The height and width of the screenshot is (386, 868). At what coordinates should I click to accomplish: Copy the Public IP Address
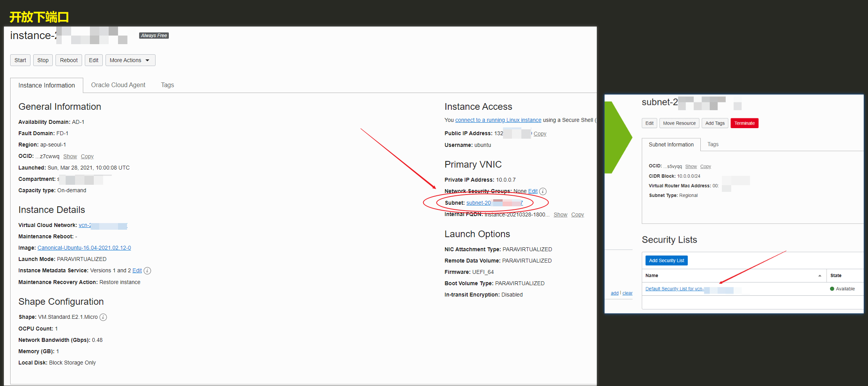[540, 134]
